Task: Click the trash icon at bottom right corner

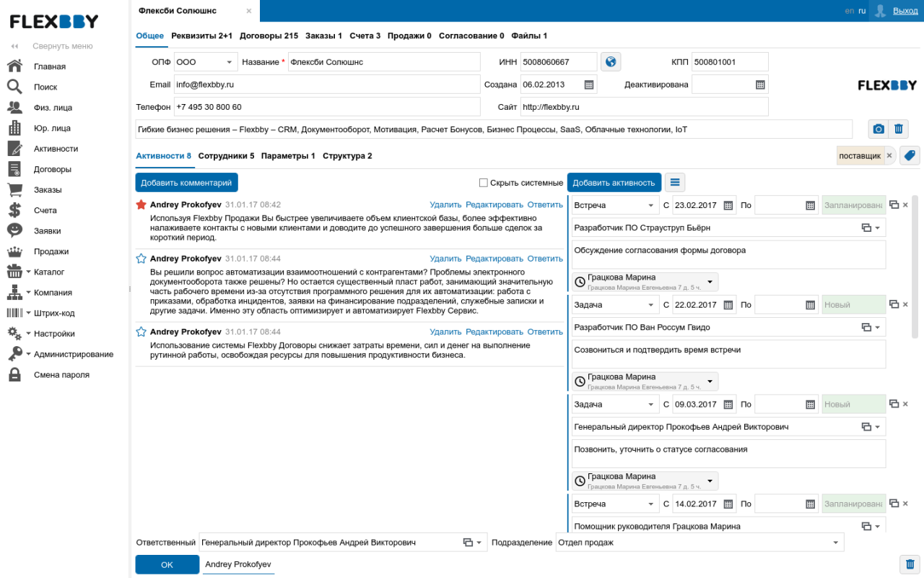Action: [910, 564]
